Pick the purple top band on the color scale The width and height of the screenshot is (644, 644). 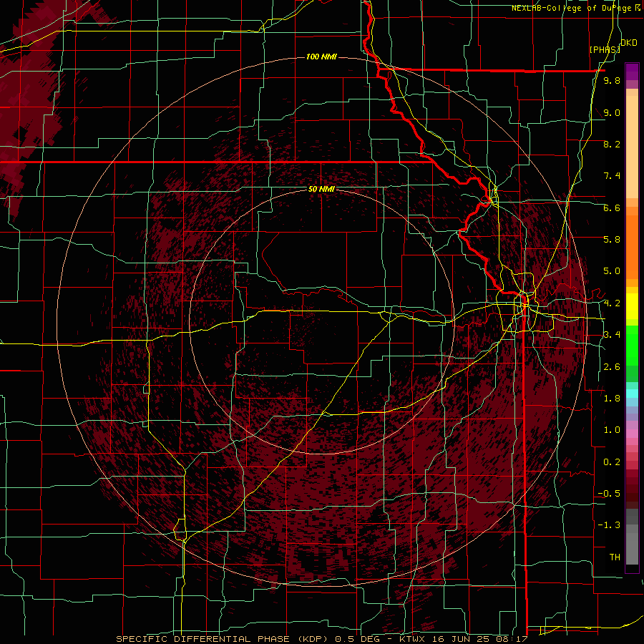pyautogui.click(x=632, y=72)
